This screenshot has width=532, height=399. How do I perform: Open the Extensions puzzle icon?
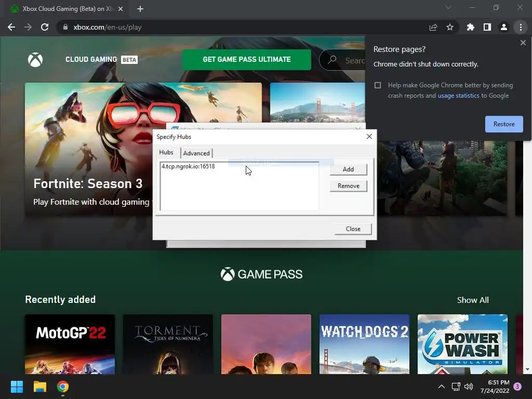tap(471, 27)
